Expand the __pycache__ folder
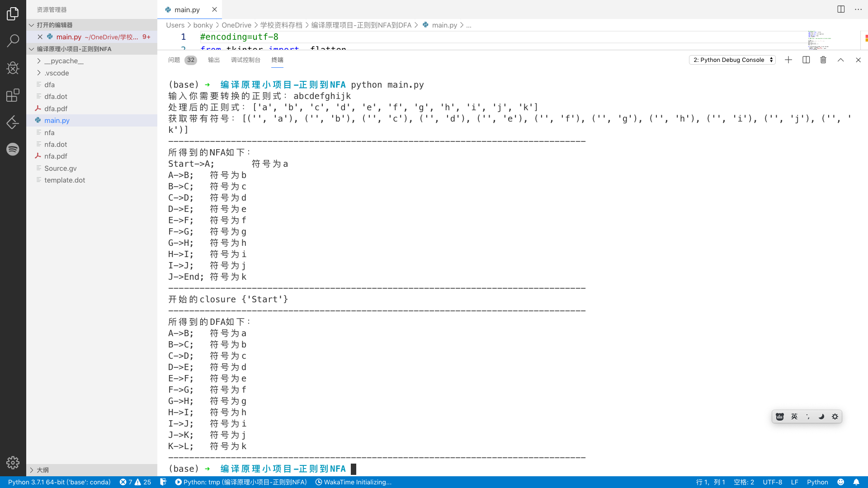Viewport: 868px width, 488px height. (63, 61)
